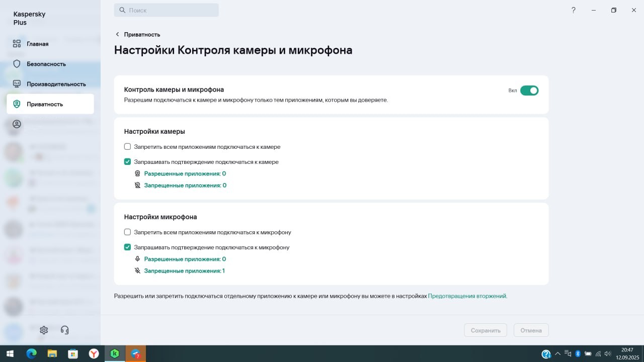
Task: Open microphone 'Запрещенные приложения: 1' link
Action: (x=184, y=271)
